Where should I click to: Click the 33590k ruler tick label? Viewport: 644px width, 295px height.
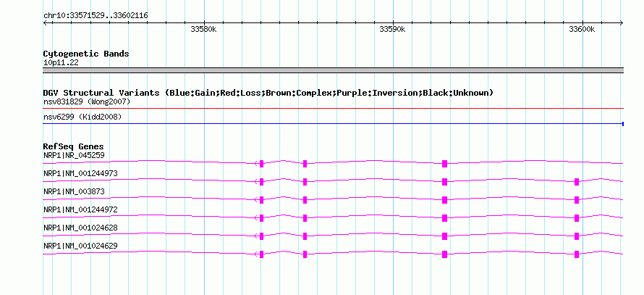[393, 29]
